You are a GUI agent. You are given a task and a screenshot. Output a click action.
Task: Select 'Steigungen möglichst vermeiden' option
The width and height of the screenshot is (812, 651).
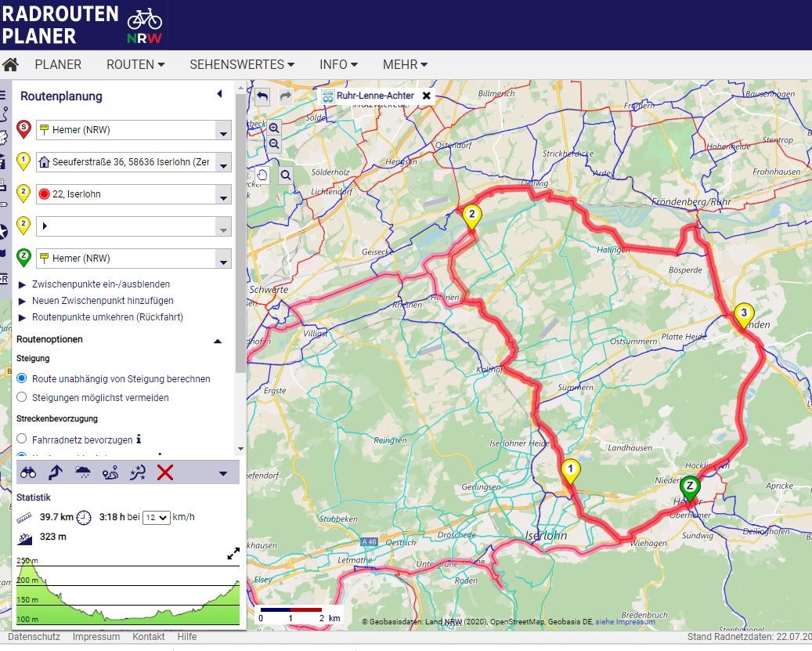[x=22, y=397]
